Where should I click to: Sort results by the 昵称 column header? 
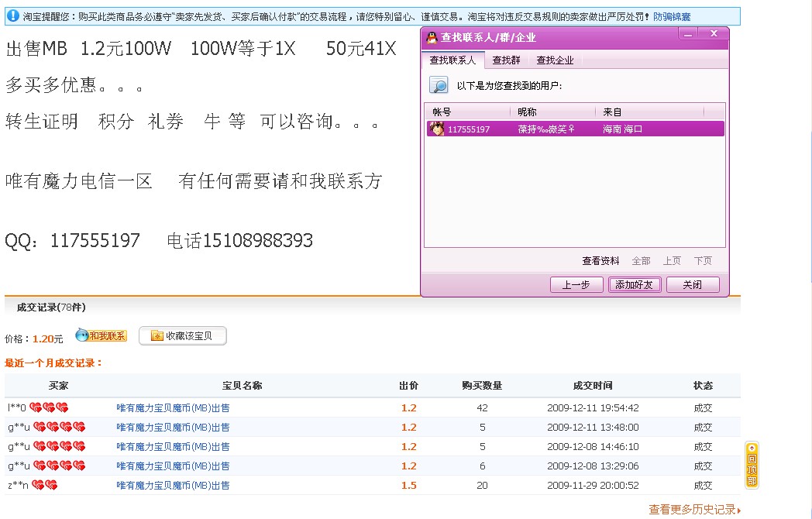(x=527, y=112)
